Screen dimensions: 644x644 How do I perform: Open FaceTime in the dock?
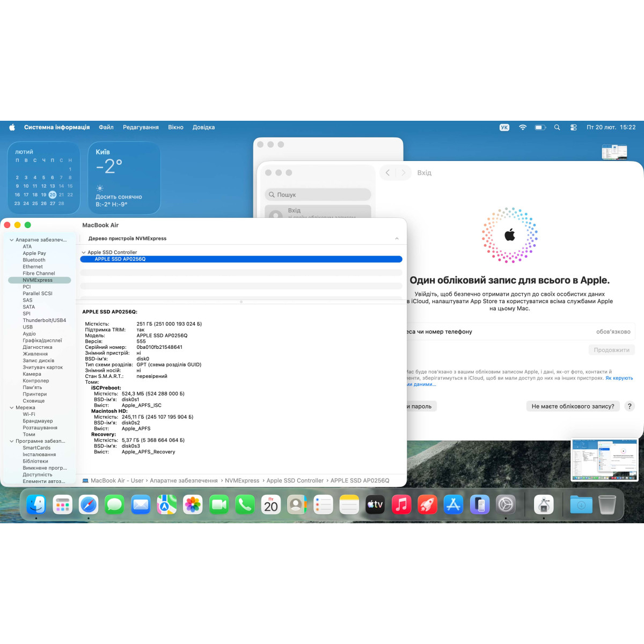click(x=219, y=504)
